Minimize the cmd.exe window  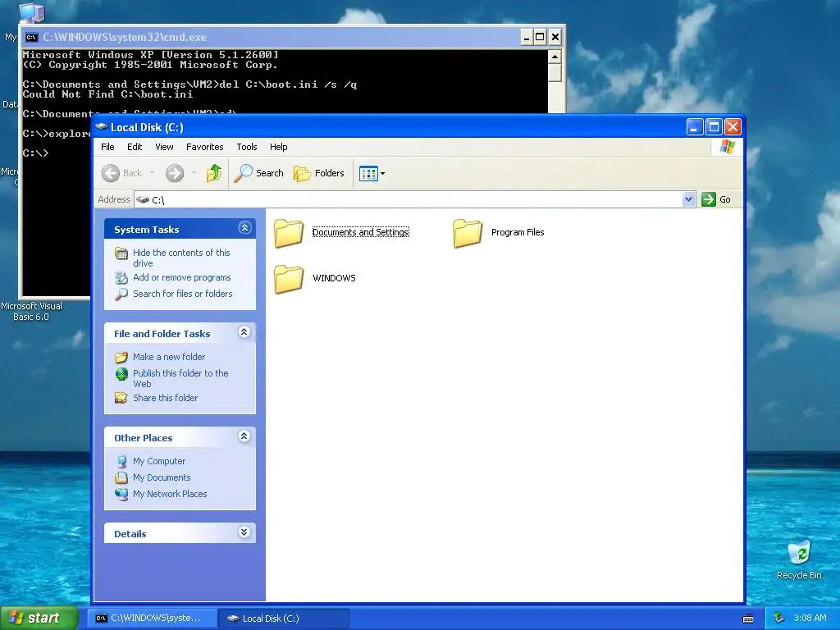pos(527,37)
